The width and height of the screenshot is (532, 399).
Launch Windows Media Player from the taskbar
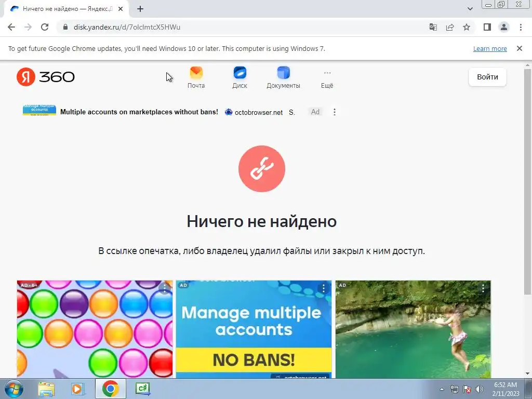click(x=77, y=389)
